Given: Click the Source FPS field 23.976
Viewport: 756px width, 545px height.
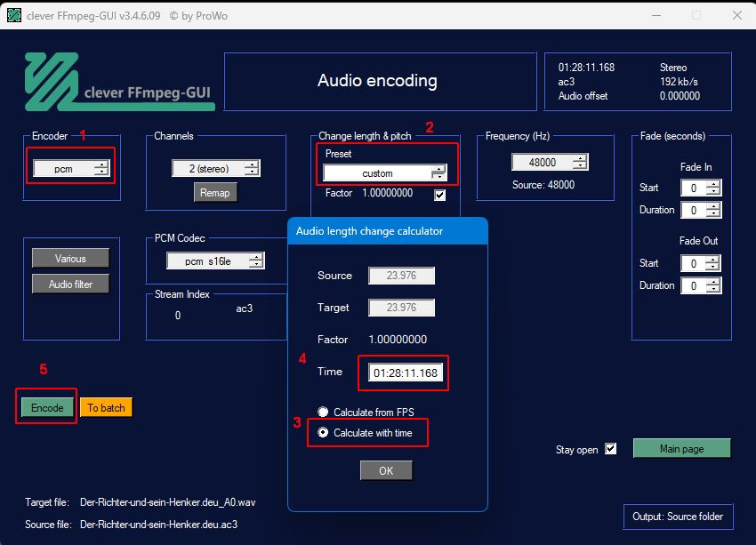Looking at the screenshot, I should 401,276.
